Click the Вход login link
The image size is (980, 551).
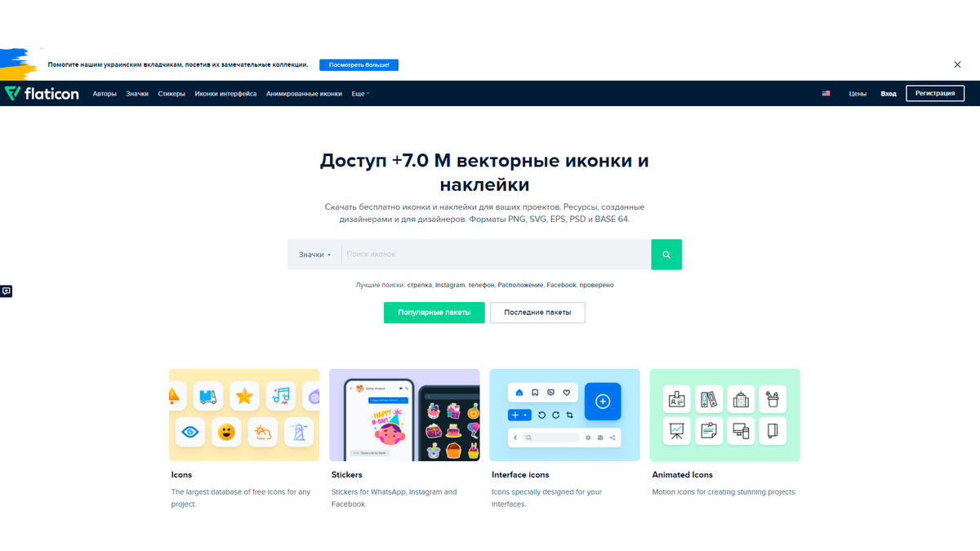tap(889, 93)
